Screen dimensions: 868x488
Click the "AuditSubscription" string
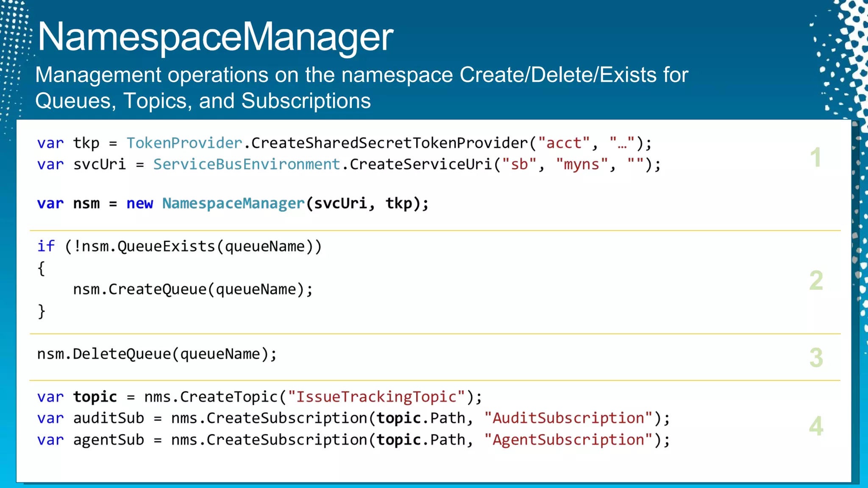pyautogui.click(x=568, y=419)
